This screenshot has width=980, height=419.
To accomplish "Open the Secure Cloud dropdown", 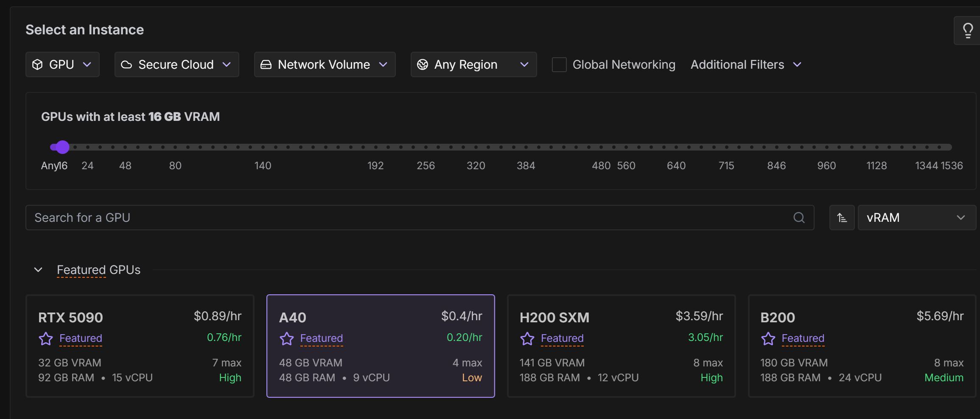I will pos(176,64).
